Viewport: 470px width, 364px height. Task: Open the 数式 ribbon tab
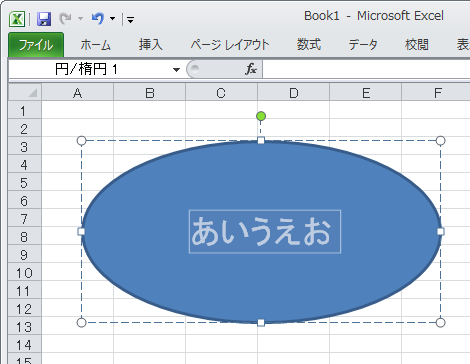coord(309,45)
